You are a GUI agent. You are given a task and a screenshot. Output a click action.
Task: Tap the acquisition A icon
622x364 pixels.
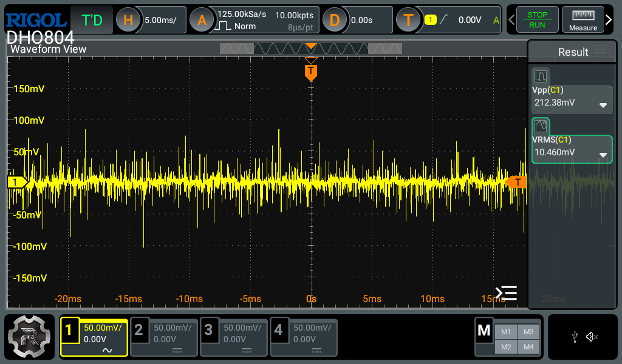(202, 20)
